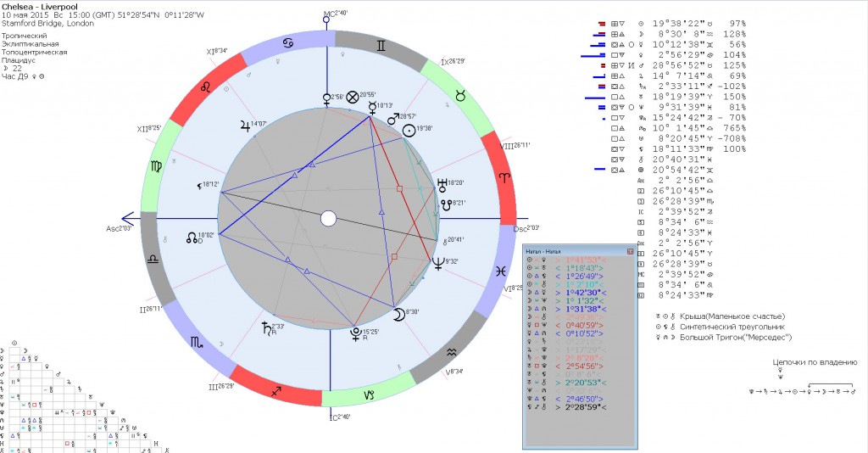Select the Gemini sign on the zodiac ring
Image resolution: width=868 pixels, height=453 pixels.
[381, 46]
